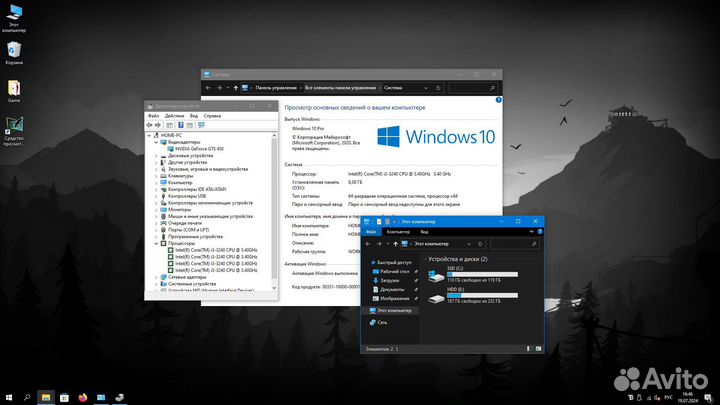Collapse the Процессоры node
This screenshot has width=720, height=405.
[156, 243]
